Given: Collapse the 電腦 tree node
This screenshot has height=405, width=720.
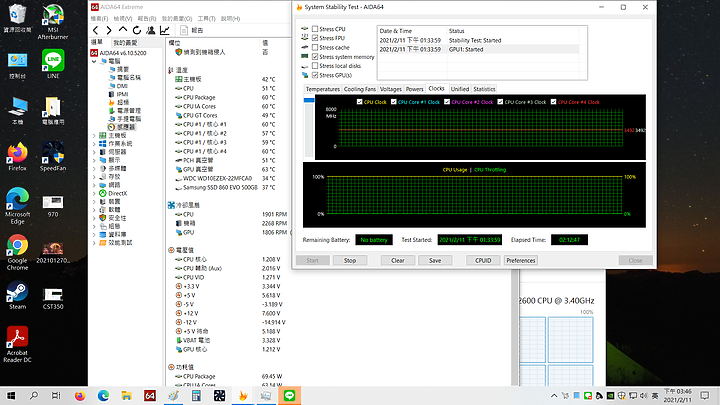Looking at the screenshot, I should (x=94, y=61).
